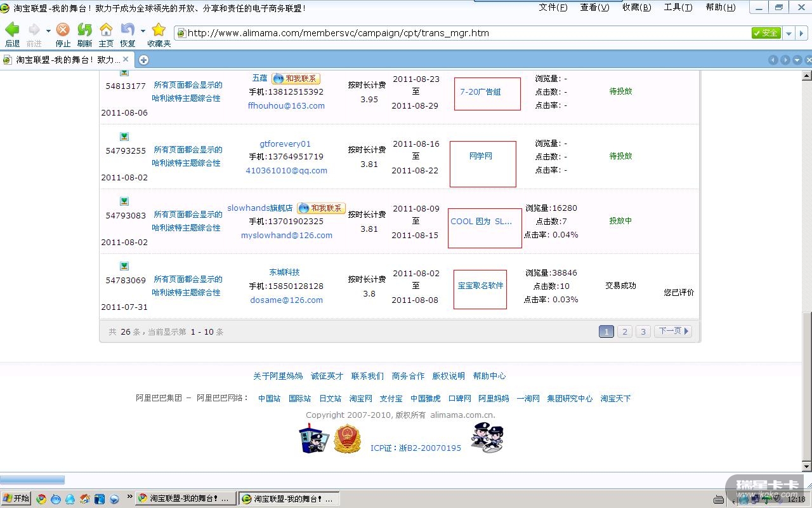
Task: Close the 淘宝联盟 browser tab
Action: point(126,59)
